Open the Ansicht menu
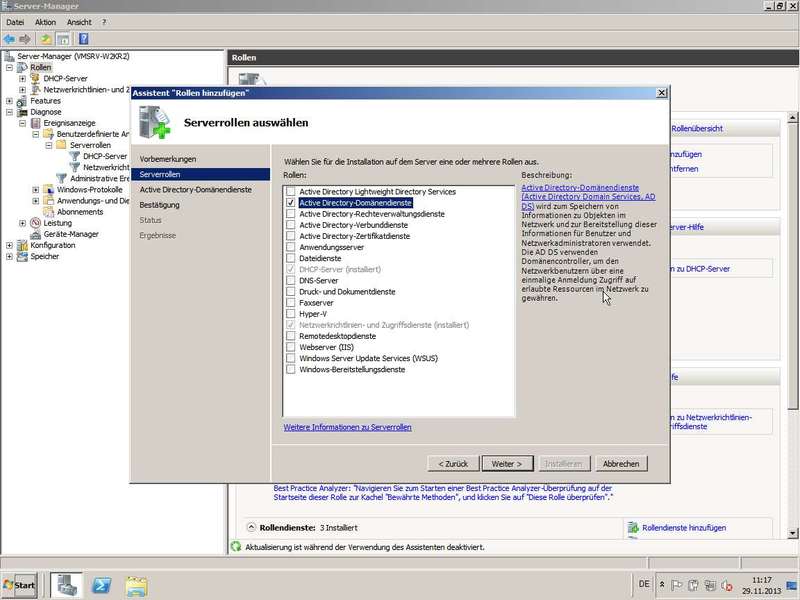800x600 pixels. (x=79, y=22)
